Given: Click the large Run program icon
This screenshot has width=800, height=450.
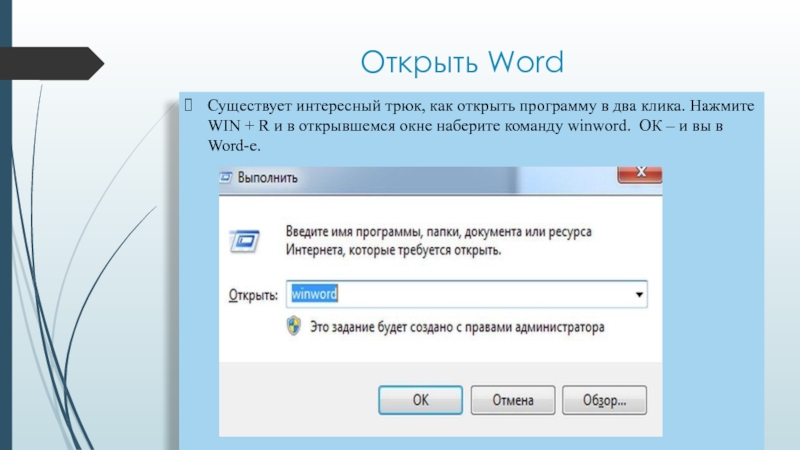Looking at the screenshot, I should click(244, 241).
